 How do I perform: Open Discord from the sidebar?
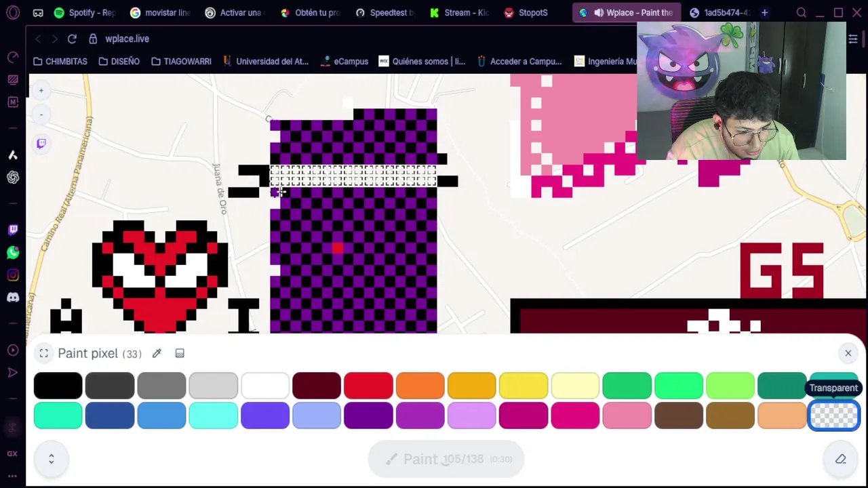coord(13,297)
